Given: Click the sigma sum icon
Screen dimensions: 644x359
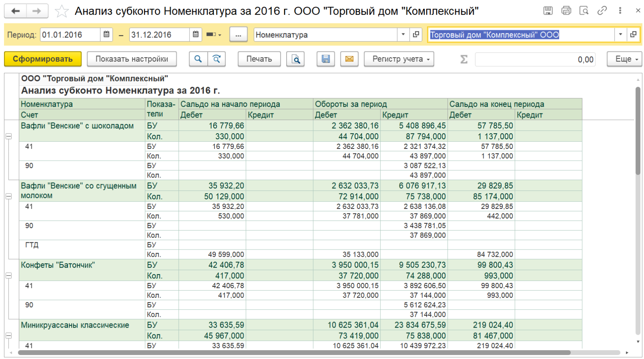Looking at the screenshot, I should click(x=464, y=59).
